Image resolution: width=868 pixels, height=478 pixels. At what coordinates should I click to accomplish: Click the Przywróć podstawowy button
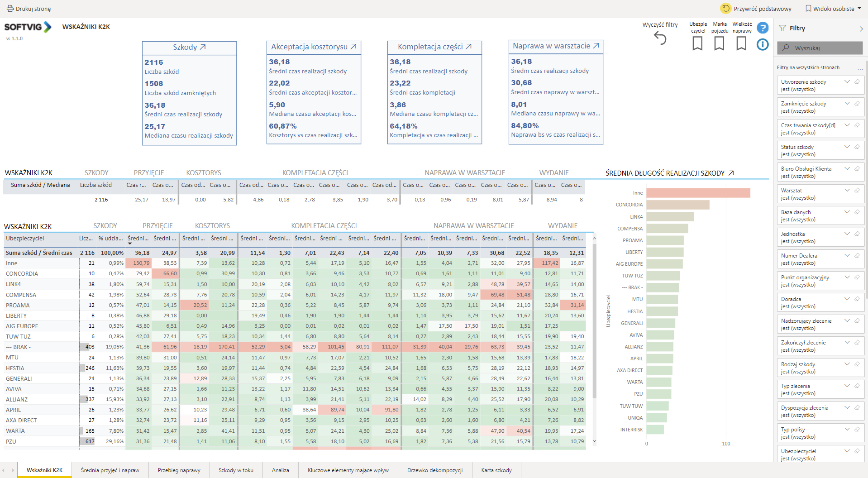pos(756,9)
